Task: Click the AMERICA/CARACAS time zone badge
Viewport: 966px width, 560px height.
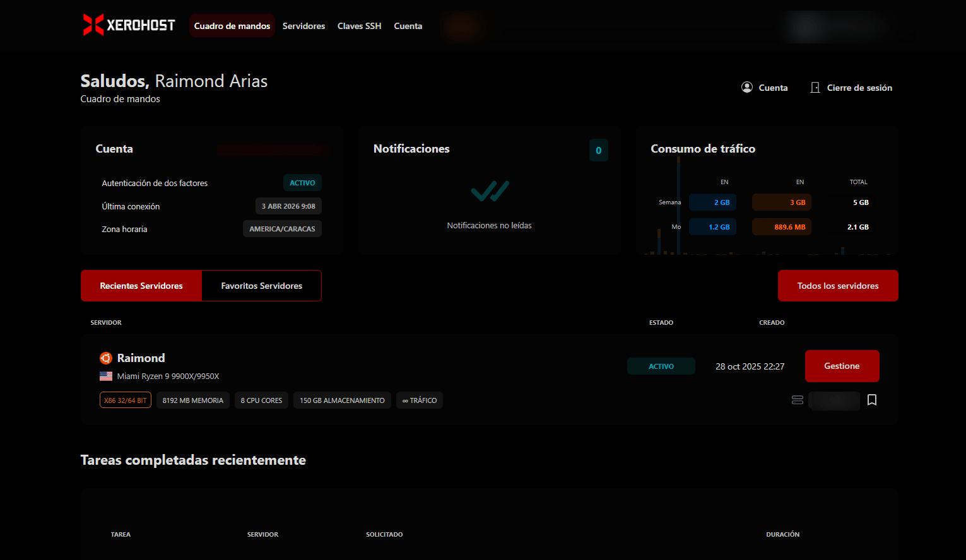Action: [x=282, y=229]
